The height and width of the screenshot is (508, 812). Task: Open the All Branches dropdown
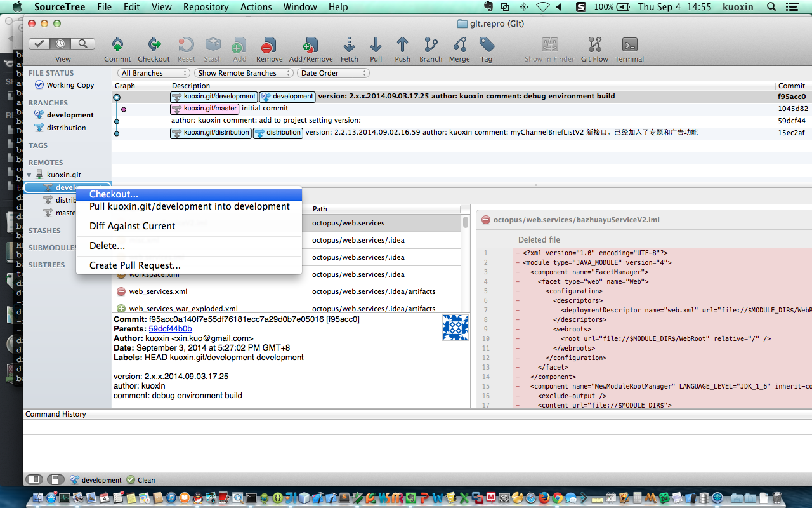[x=154, y=73]
